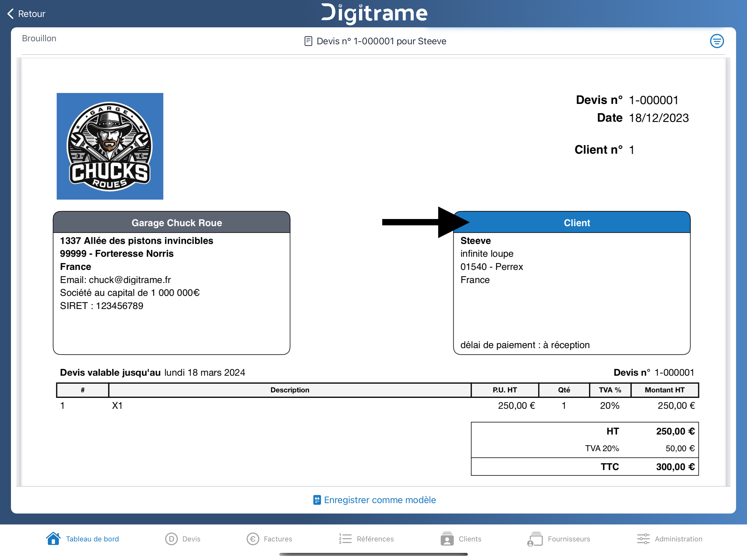Click the Chucks Roues logo image
Image resolution: width=747 pixels, height=560 pixels.
pyautogui.click(x=110, y=146)
